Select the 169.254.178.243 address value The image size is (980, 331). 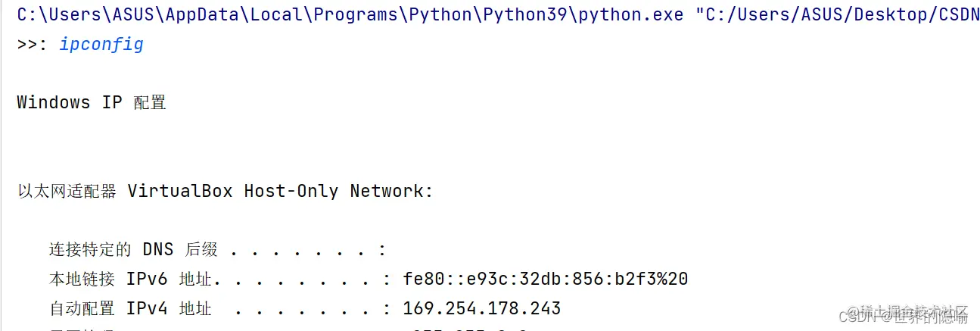[482, 308]
